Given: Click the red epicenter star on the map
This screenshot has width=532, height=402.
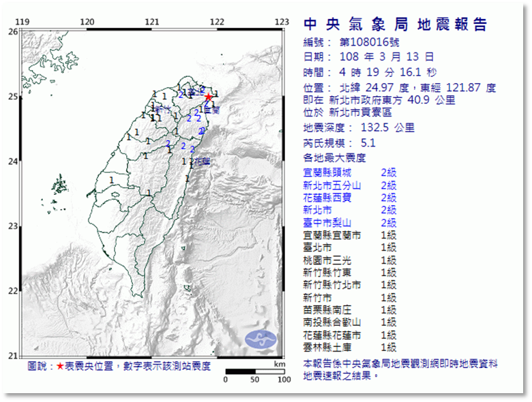Looking at the screenshot, I should [208, 97].
